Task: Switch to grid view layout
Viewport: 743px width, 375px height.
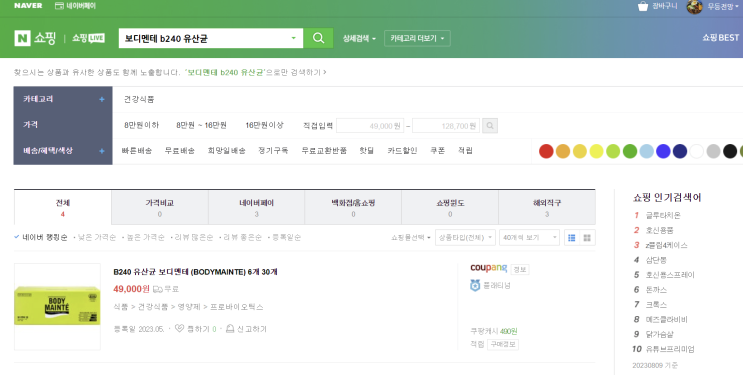Action: click(587, 238)
